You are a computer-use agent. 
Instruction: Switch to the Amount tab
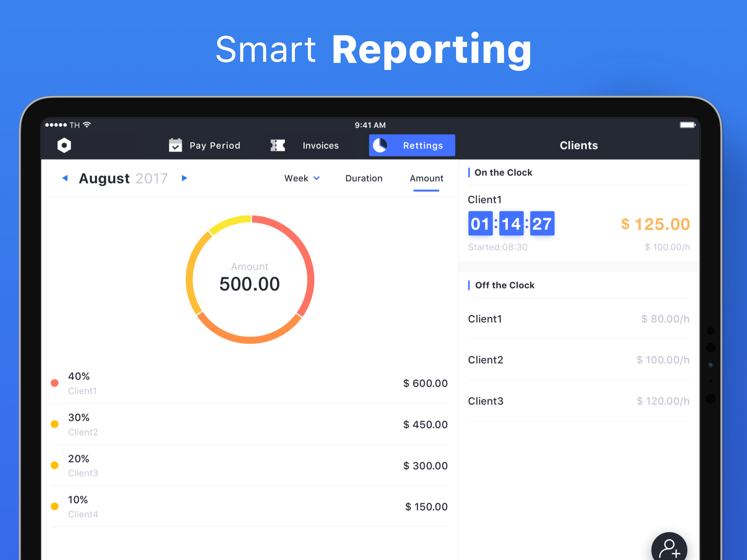[426, 178]
